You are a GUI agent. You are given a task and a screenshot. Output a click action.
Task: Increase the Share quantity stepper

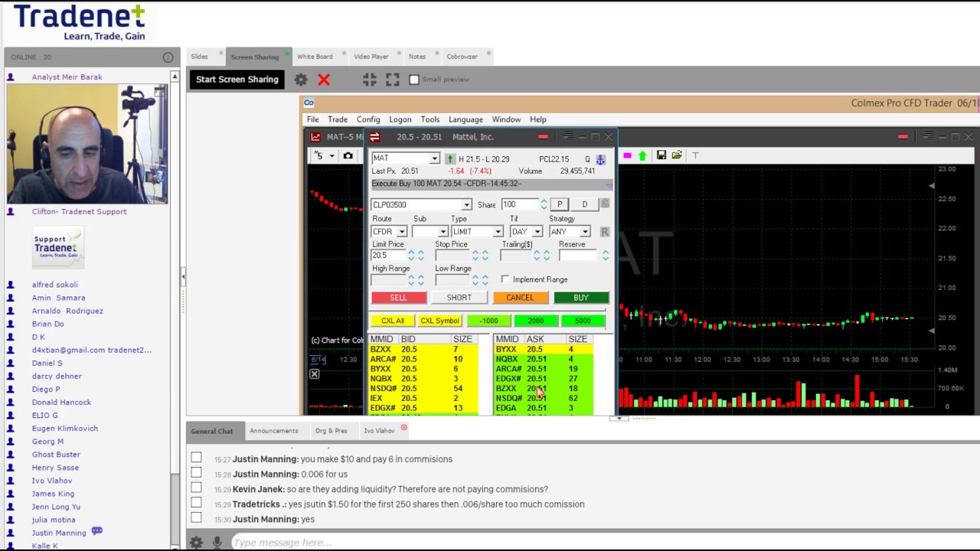click(x=544, y=202)
